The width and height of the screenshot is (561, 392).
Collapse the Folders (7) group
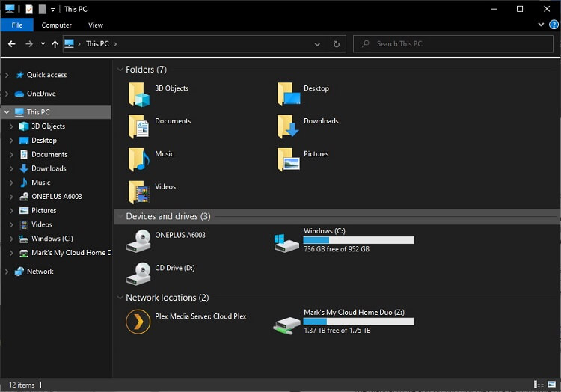pos(120,70)
